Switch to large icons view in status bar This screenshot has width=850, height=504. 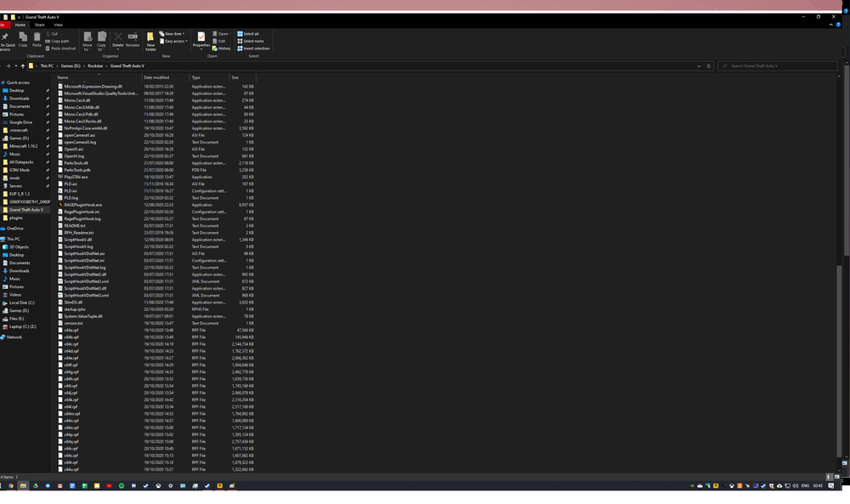(836, 477)
